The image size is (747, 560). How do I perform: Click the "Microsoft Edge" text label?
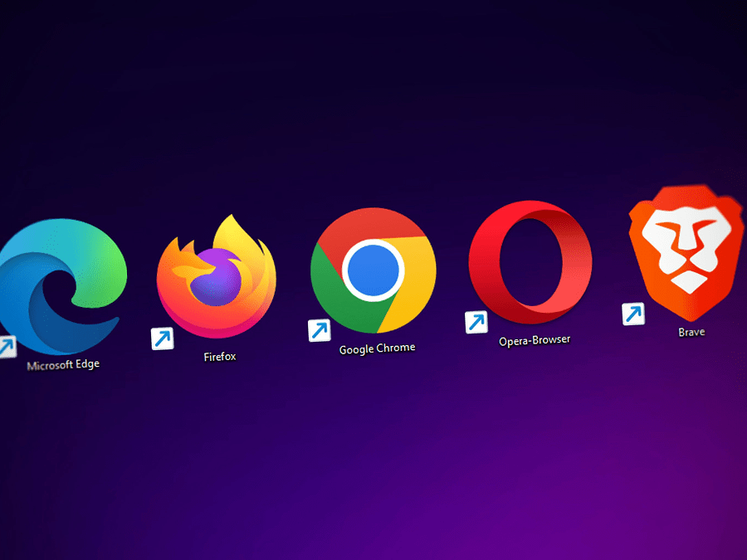[63, 364]
